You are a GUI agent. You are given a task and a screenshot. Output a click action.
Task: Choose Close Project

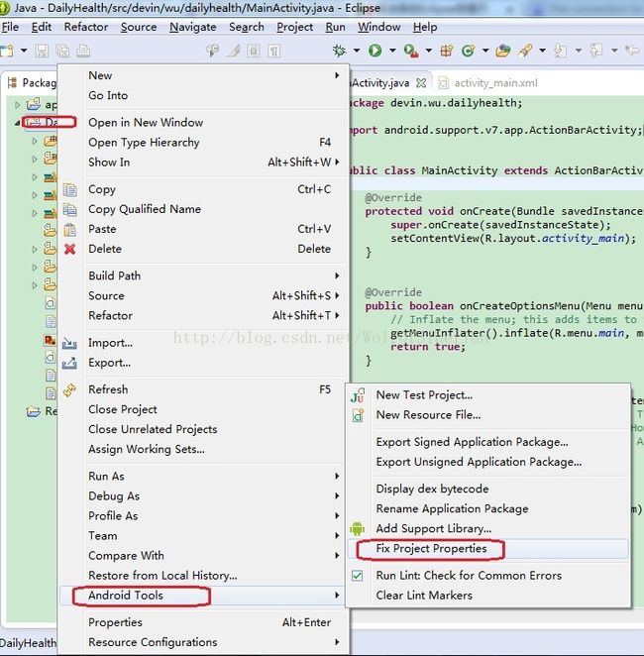tap(123, 409)
